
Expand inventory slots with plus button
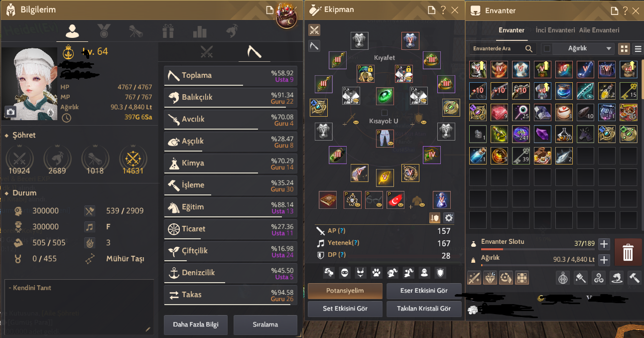tap(604, 244)
